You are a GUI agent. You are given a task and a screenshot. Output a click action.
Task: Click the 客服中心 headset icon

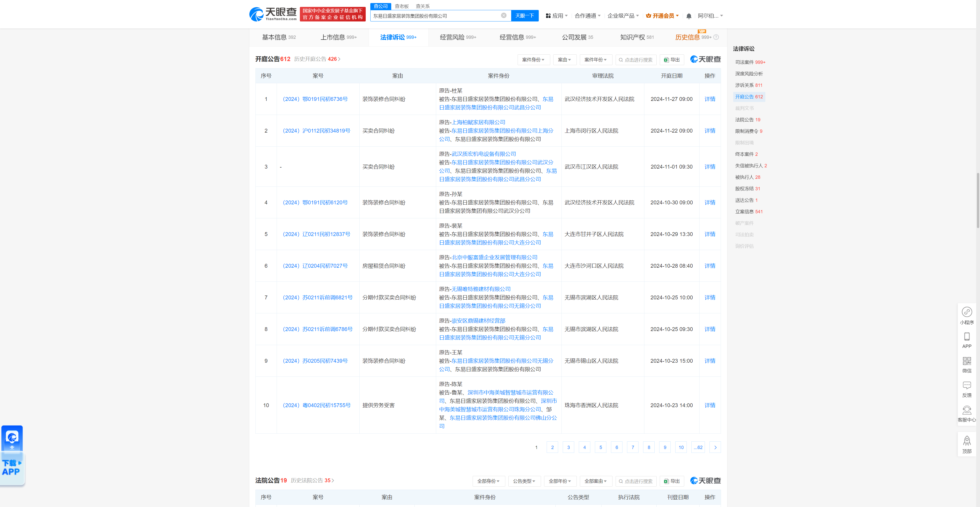point(967,410)
